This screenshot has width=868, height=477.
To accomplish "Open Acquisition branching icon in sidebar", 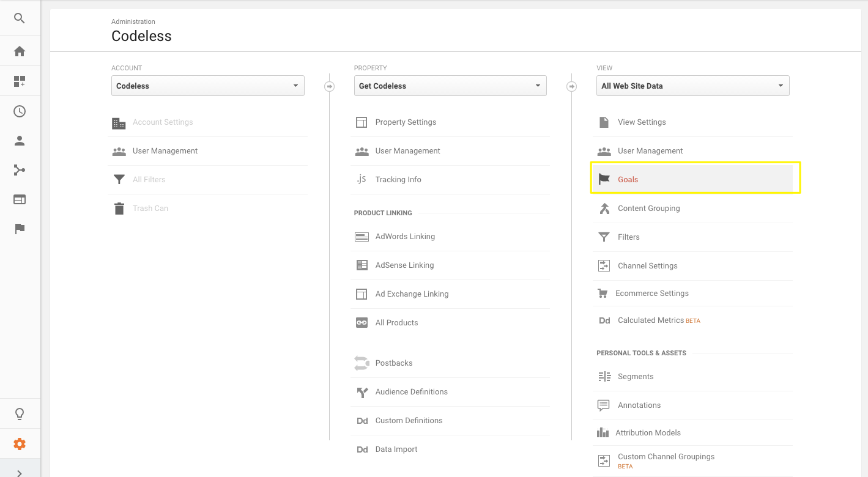I will coord(20,170).
